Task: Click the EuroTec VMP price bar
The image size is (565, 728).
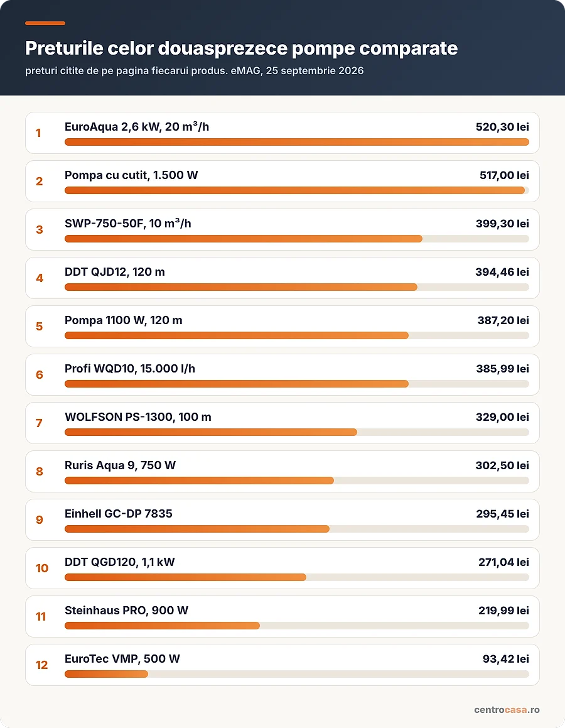Action: click(x=297, y=674)
